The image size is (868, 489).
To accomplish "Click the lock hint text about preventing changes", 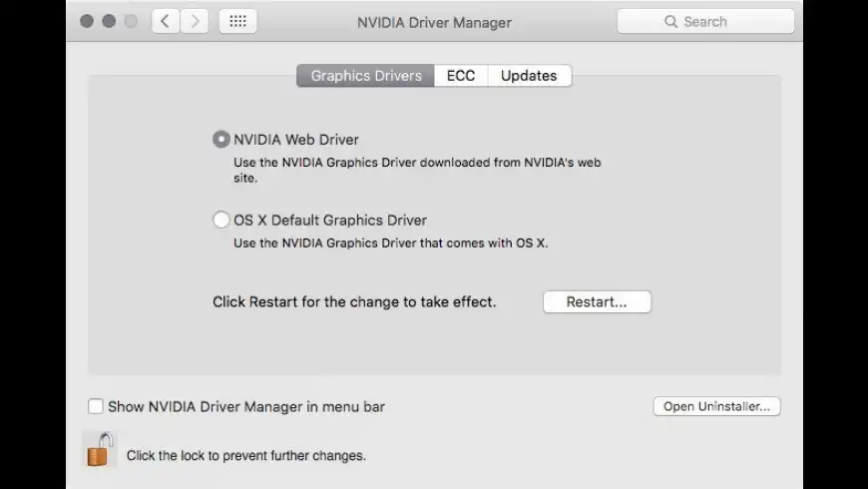I will click(245, 456).
